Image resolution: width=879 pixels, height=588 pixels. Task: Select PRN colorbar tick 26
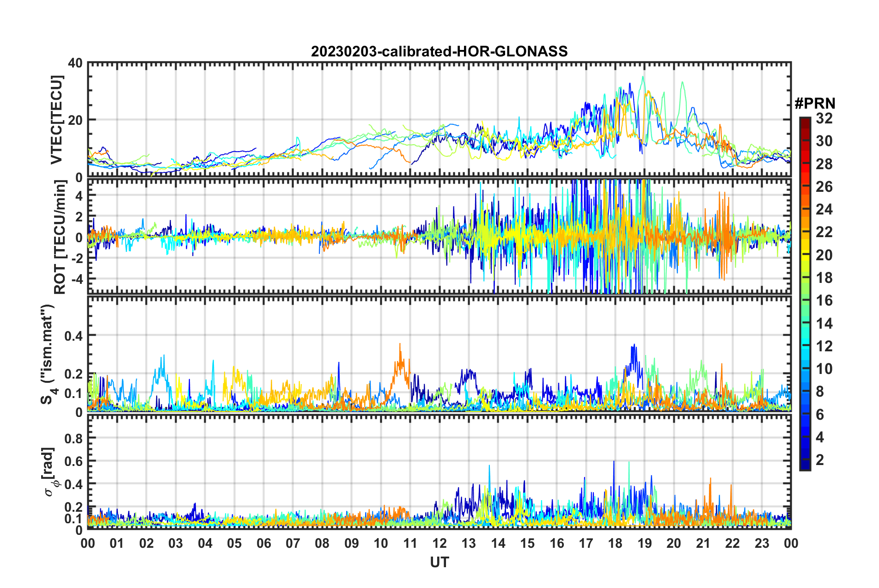point(824,187)
